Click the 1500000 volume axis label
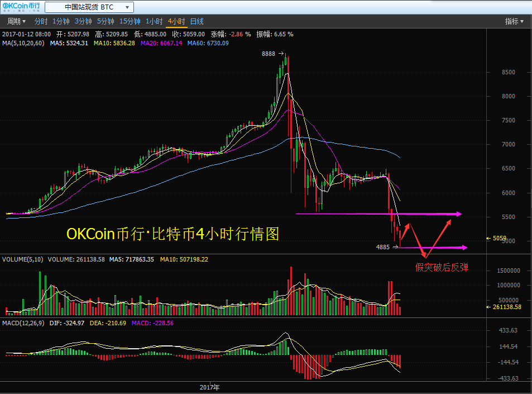The width and height of the screenshot is (532, 394). pos(508,270)
